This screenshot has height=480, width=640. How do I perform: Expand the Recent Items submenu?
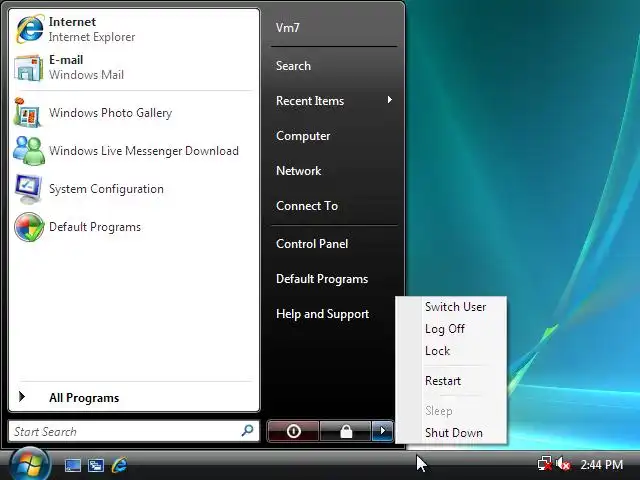334,100
